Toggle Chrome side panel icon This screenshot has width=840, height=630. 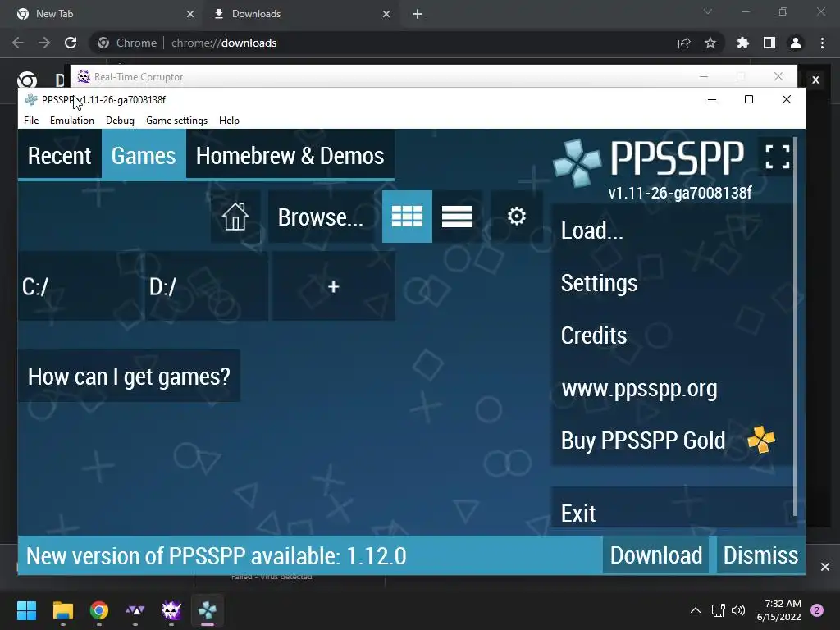click(769, 43)
